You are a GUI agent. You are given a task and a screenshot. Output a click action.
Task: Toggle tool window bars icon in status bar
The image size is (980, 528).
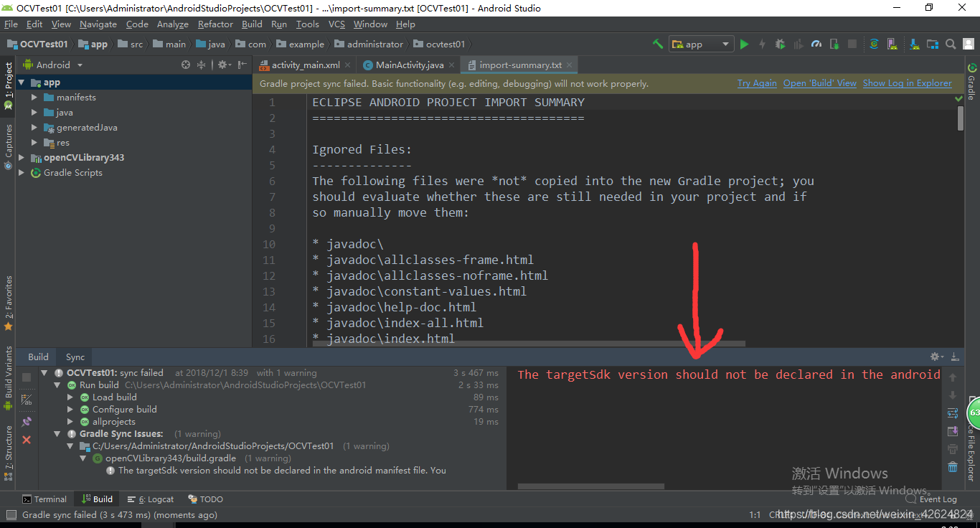[11, 514]
